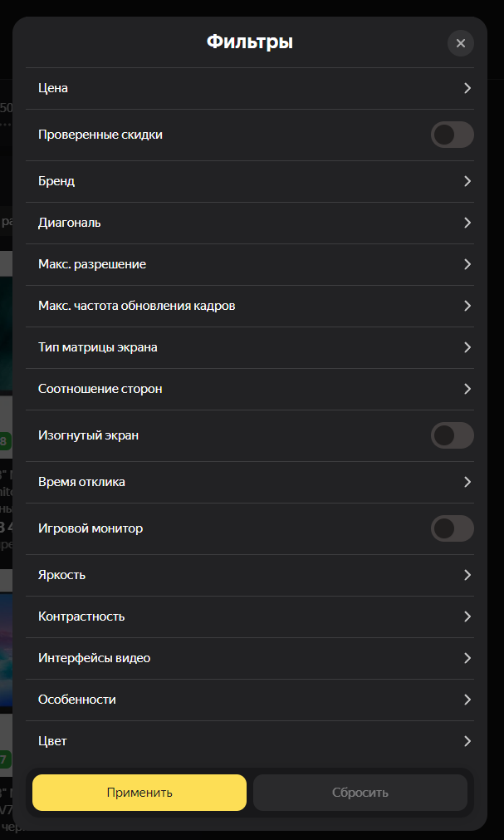Viewport: 504px width, 840px height.
Task: Click the chevron icon for Соотношение сторон
Action: click(x=467, y=389)
